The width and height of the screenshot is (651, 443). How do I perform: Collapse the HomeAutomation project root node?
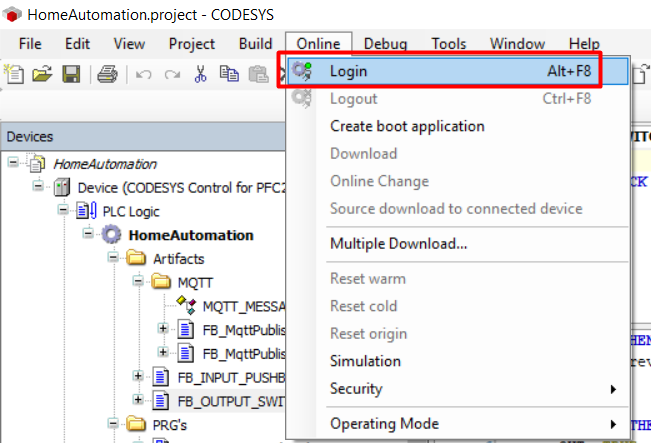click(x=13, y=162)
